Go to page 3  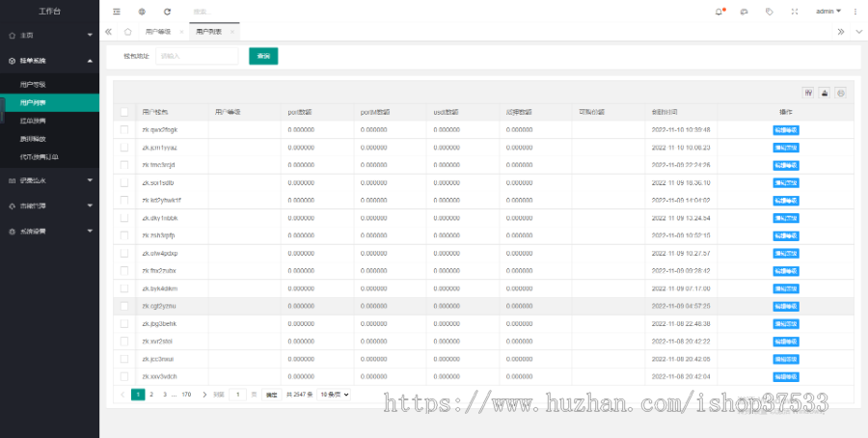164,395
